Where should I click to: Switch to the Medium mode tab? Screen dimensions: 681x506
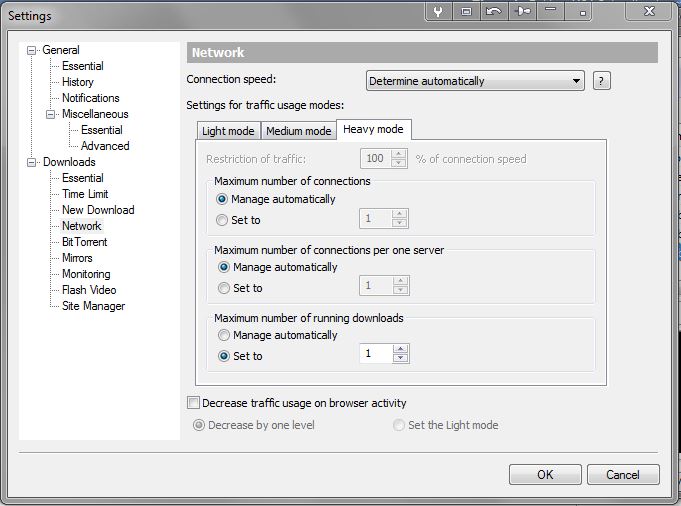(x=298, y=131)
